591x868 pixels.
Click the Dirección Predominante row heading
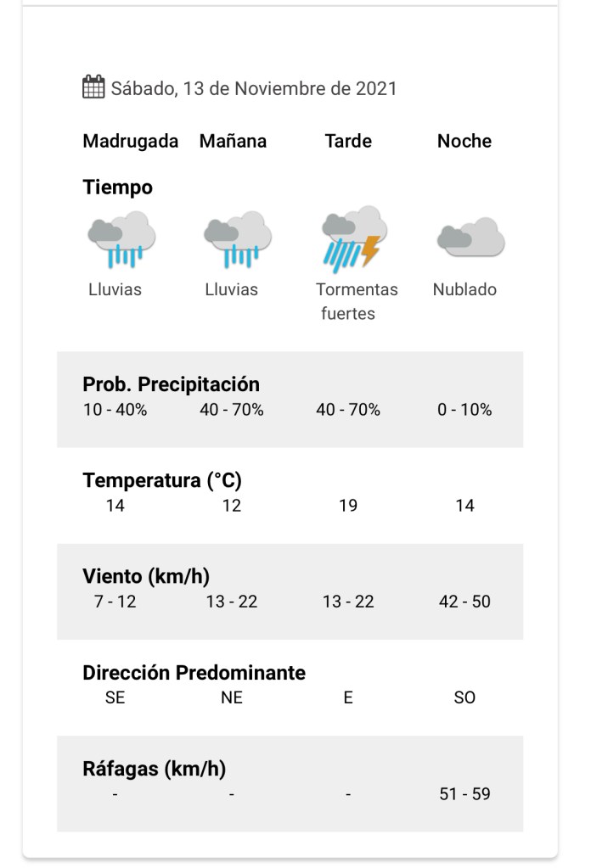(194, 673)
